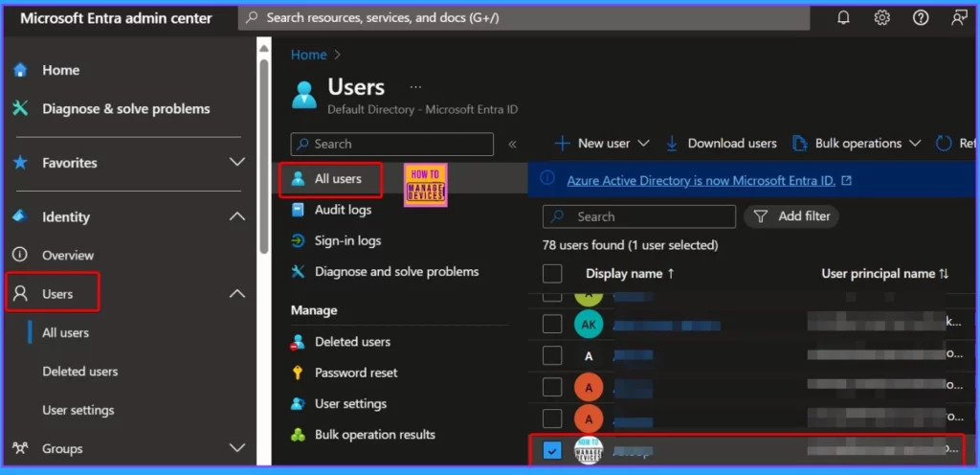Click the Diagnose and solve problems blade icon
Viewport: 980px width, 475px height.
[299, 272]
